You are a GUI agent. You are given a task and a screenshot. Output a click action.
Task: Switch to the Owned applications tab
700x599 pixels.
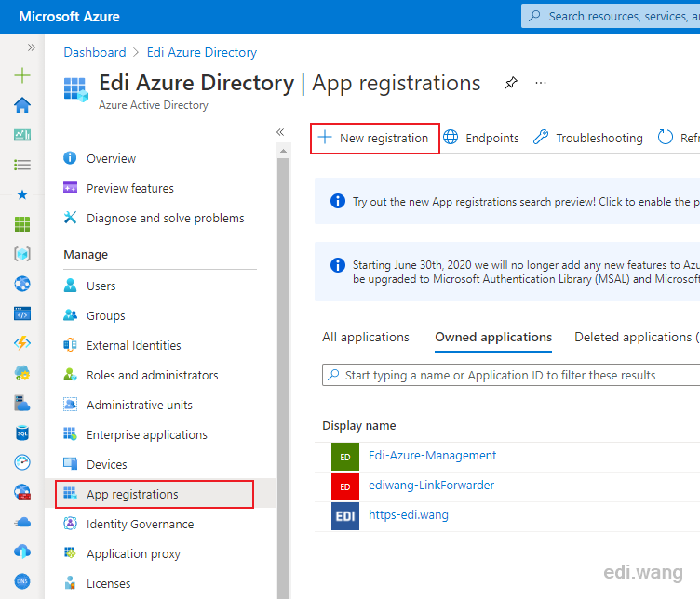coord(493,338)
